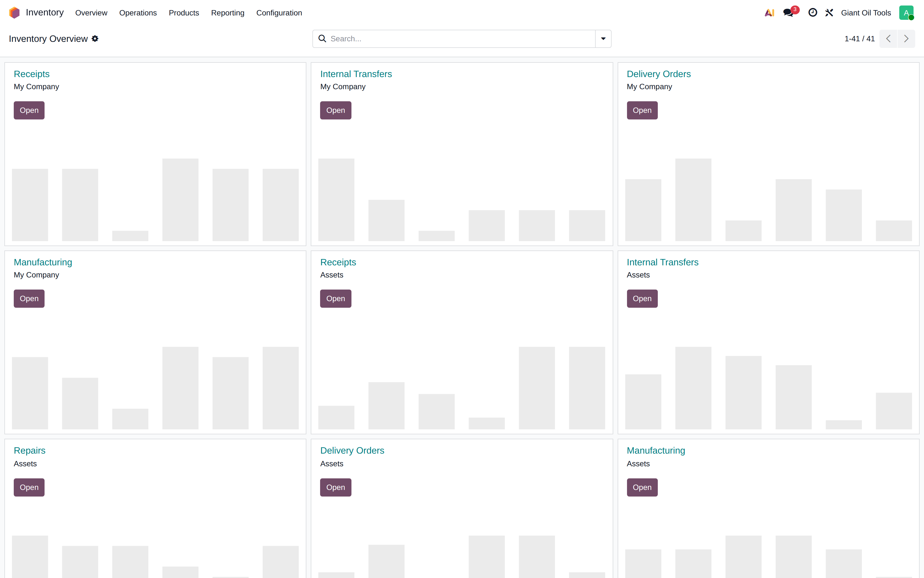Click the Inventory Overview gear icon
The image size is (924, 578).
(x=95, y=39)
